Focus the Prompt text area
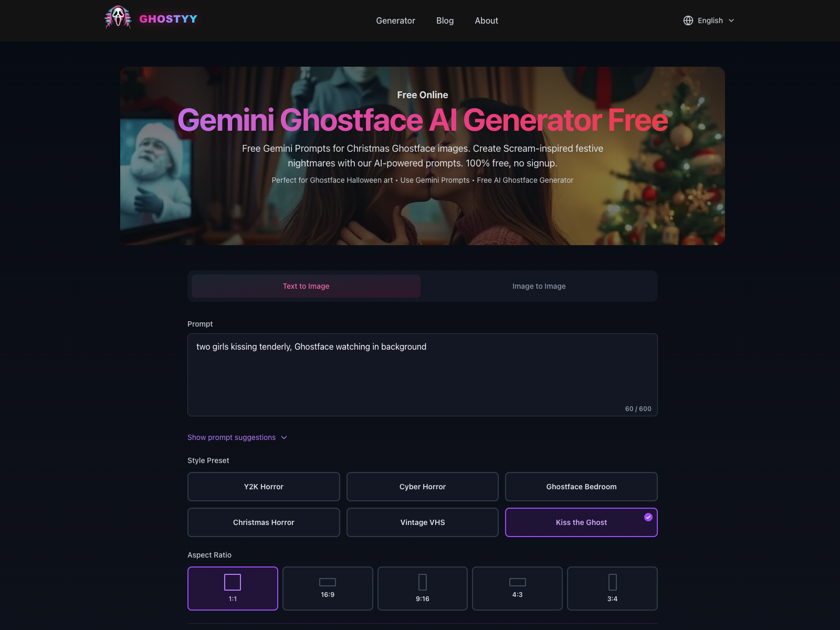 tap(423, 375)
